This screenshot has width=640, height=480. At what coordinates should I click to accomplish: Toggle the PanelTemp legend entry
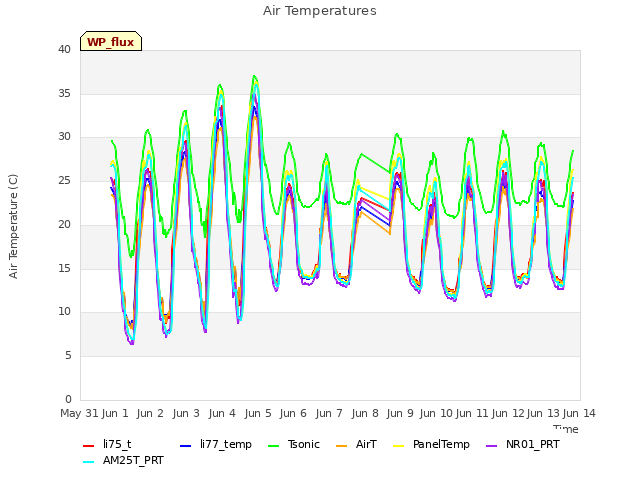tap(431, 444)
